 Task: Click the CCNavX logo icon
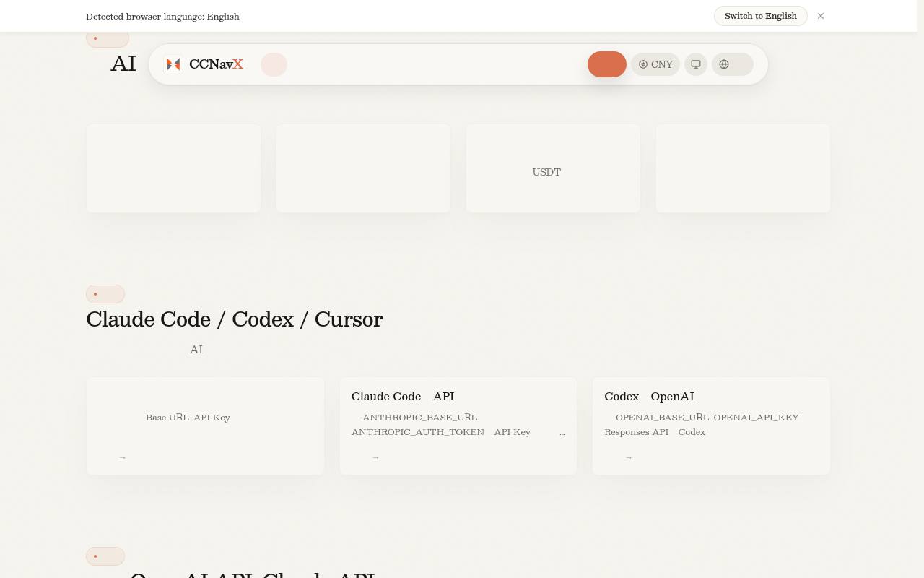pyautogui.click(x=173, y=64)
